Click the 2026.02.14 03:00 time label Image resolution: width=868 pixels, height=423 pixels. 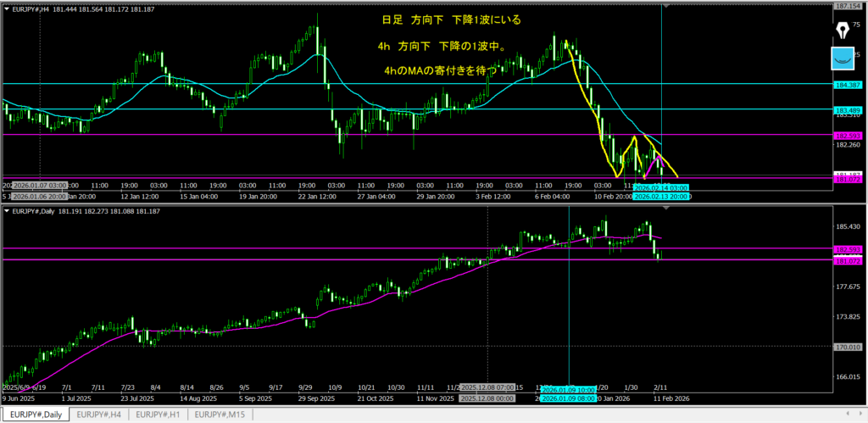click(662, 186)
